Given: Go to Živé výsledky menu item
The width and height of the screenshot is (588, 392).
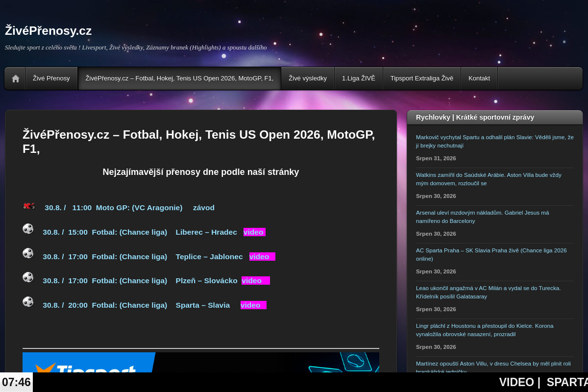Looking at the screenshot, I should (x=308, y=78).
